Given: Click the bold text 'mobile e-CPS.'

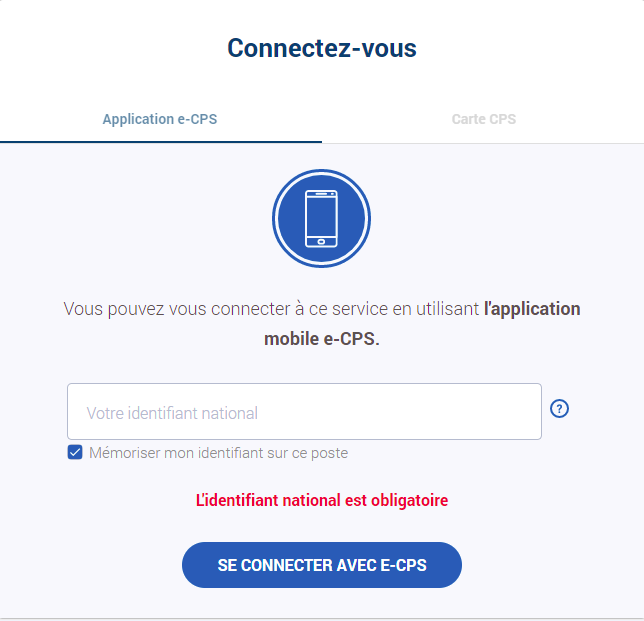Looking at the screenshot, I should pos(322,339).
